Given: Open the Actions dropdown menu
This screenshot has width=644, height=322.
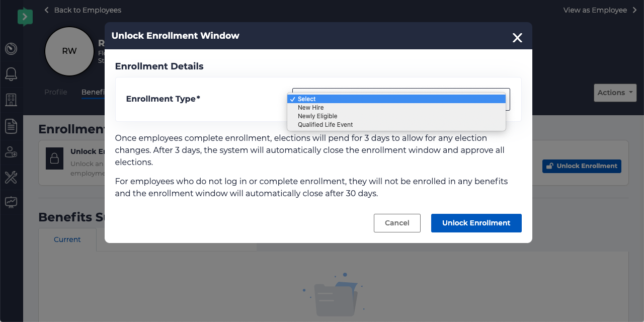Looking at the screenshot, I should click(614, 93).
